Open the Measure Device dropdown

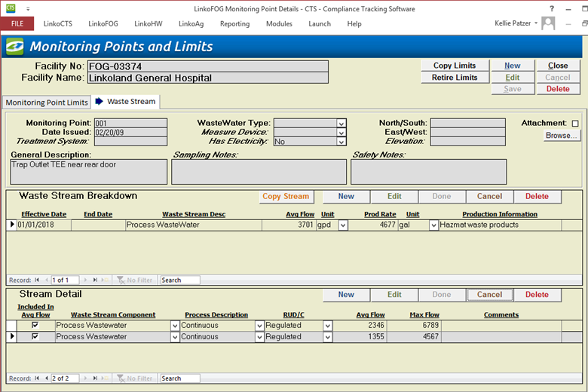(x=341, y=133)
